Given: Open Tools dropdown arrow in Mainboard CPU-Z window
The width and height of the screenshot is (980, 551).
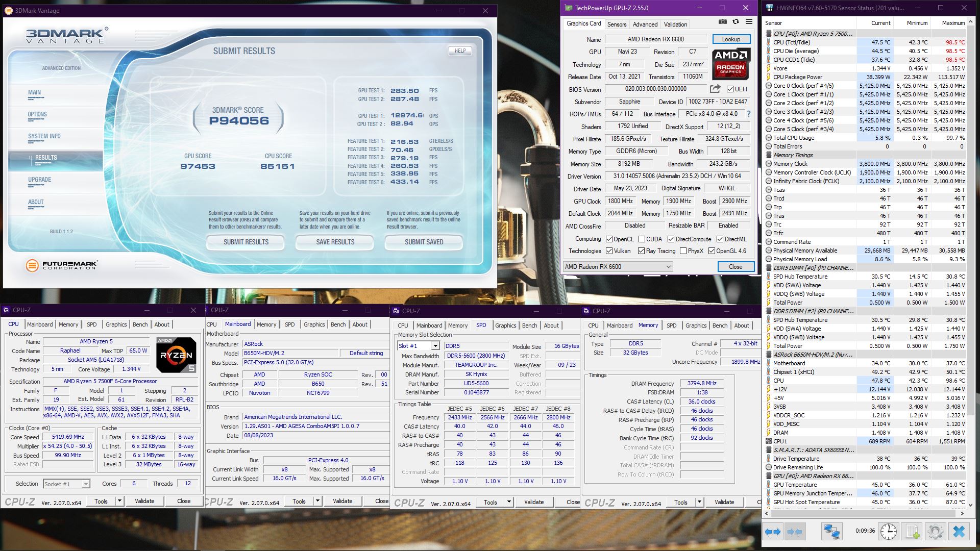Looking at the screenshot, I should (317, 501).
